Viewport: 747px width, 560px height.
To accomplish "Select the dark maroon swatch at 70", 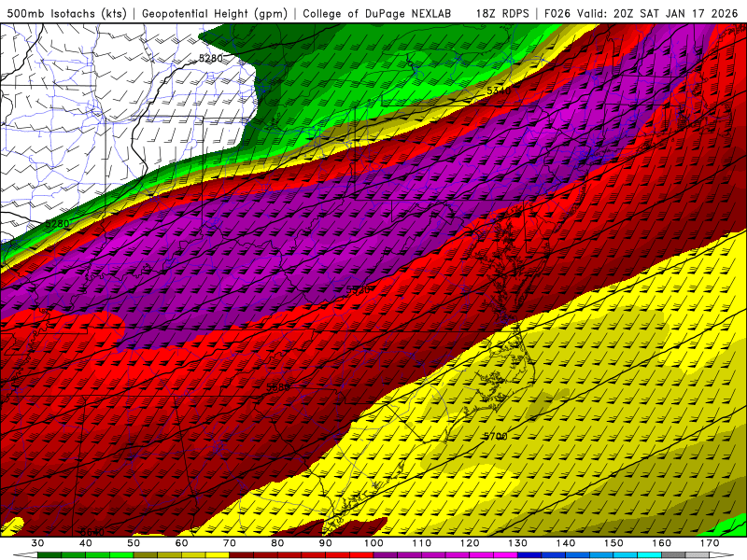I will click(x=242, y=555).
